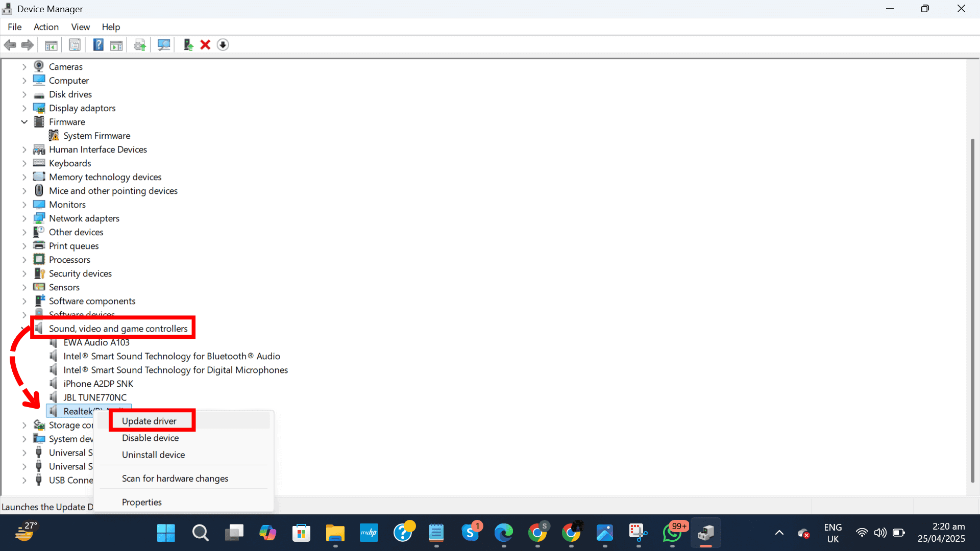Click the Forward navigation arrow icon
The image size is (980, 551).
(x=27, y=45)
